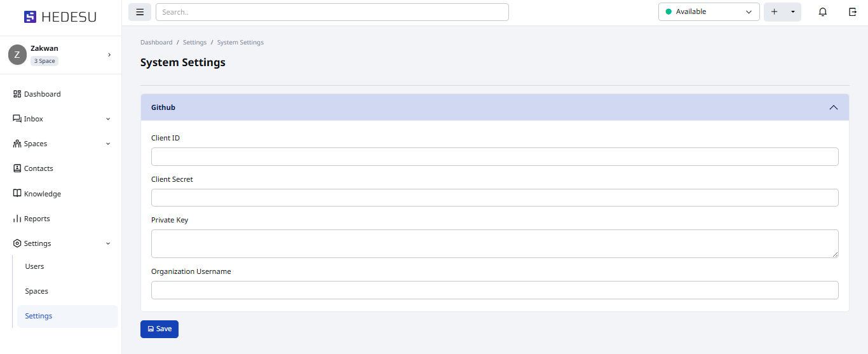Screen dimensions: 868x354
Task: Open notifications bell icon
Action: (823, 12)
